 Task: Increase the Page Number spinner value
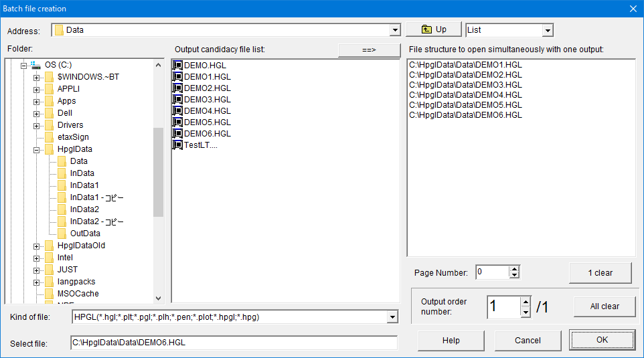point(514,270)
